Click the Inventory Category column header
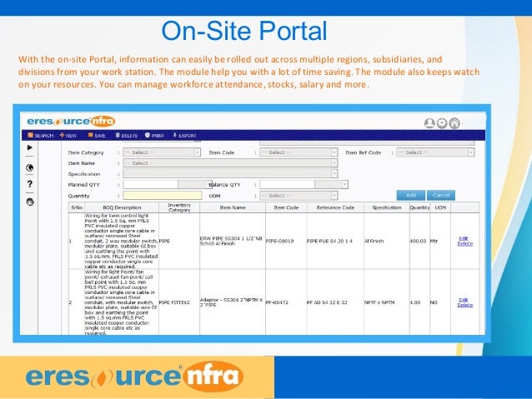 (x=179, y=207)
